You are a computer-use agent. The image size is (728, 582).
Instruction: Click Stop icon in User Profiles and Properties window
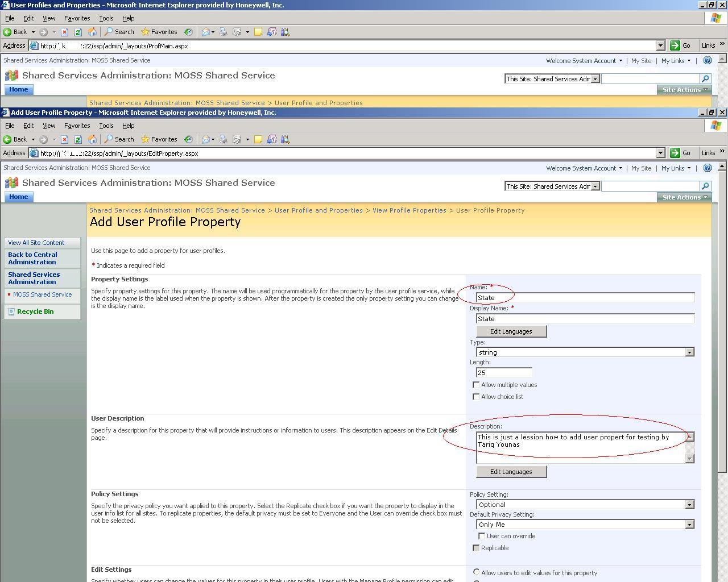coord(64,32)
